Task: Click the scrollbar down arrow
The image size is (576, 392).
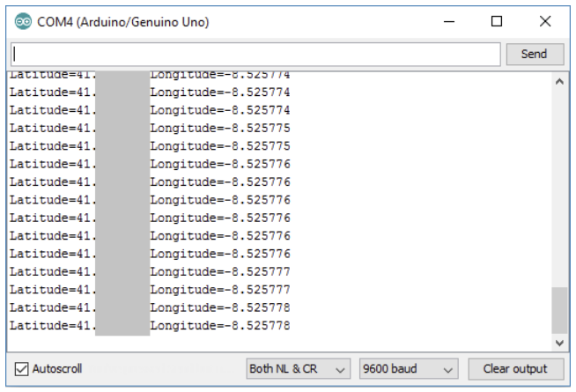Action: point(559,342)
